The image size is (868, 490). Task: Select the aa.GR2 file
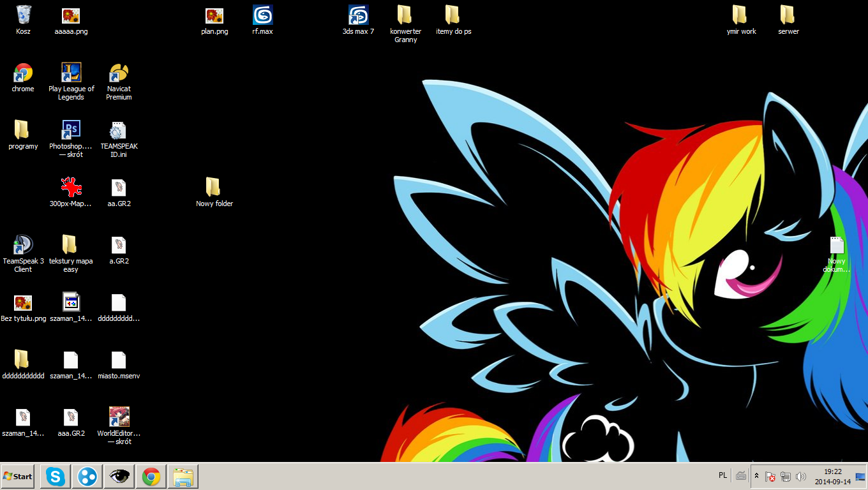point(119,192)
